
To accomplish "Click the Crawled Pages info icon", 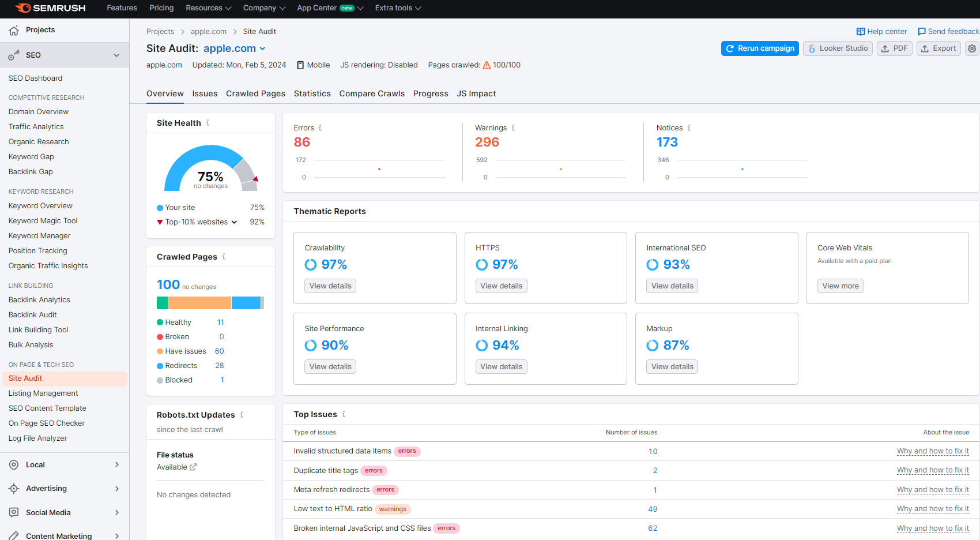I will 224,257.
